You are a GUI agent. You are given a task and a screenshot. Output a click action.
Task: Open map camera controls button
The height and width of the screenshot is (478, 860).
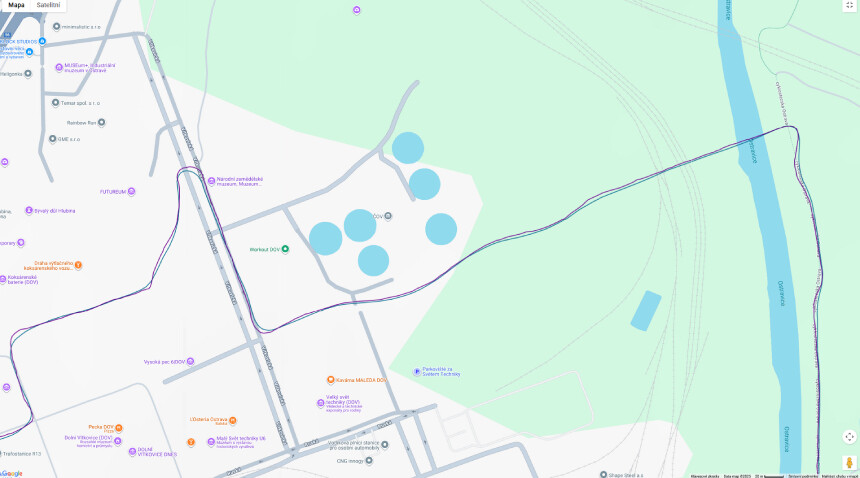[x=849, y=437]
